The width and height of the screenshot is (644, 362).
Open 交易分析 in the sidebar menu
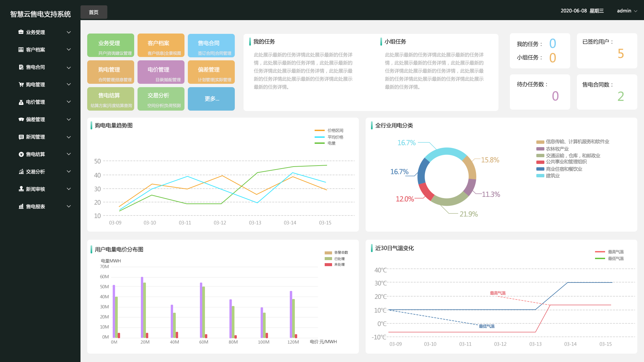coord(36,172)
